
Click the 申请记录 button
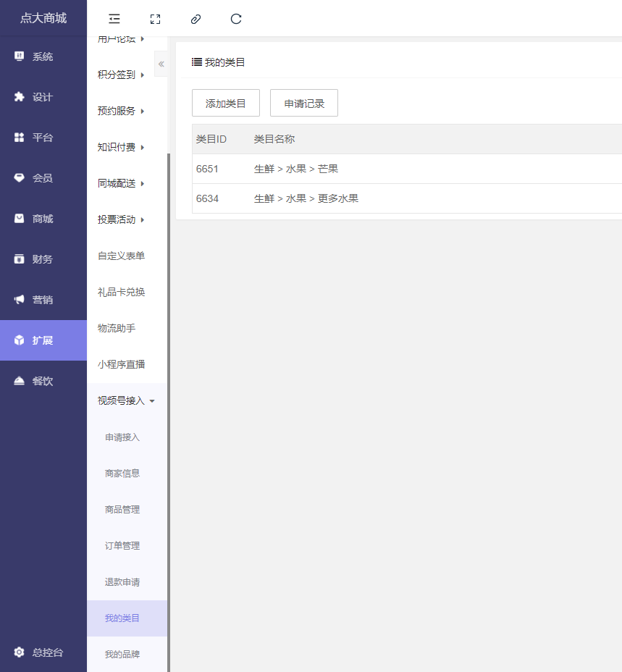pyautogui.click(x=304, y=103)
